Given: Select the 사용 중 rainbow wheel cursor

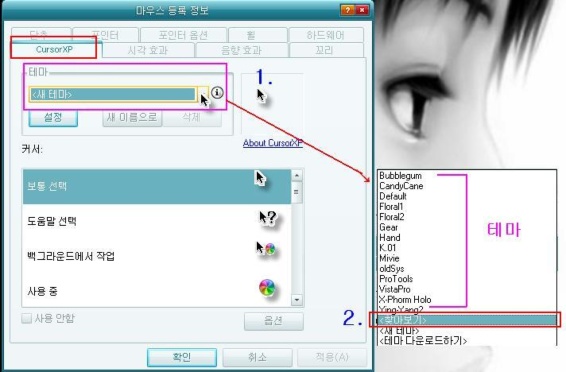Looking at the screenshot, I should point(267,288).
